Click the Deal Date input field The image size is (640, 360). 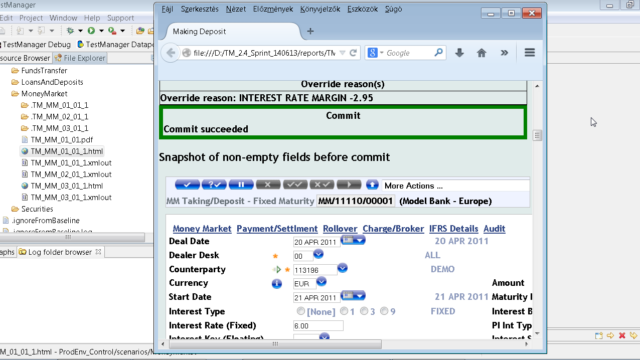316,242
